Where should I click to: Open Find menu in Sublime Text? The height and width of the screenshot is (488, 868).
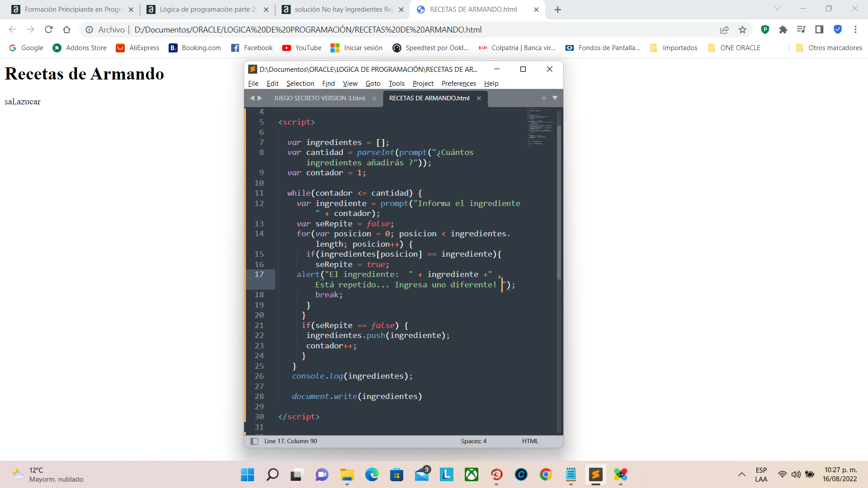pyautogui.click(x=329, y=84)
